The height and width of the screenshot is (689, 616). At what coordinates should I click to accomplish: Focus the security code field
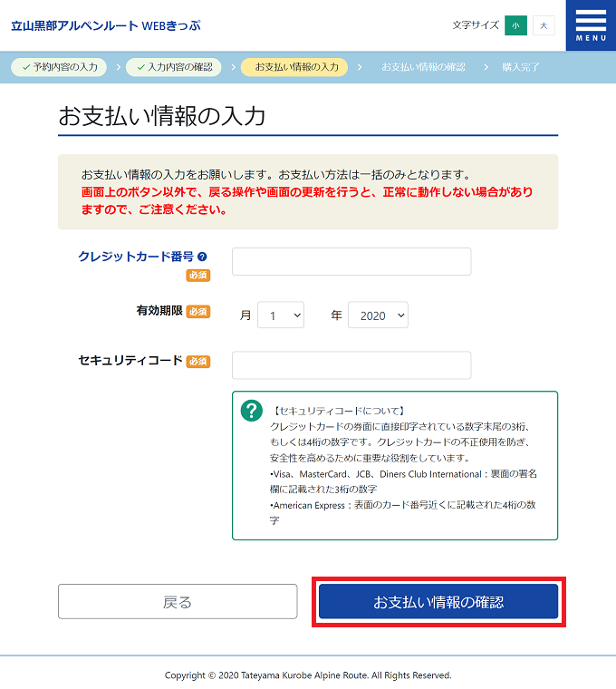[351, 365]
